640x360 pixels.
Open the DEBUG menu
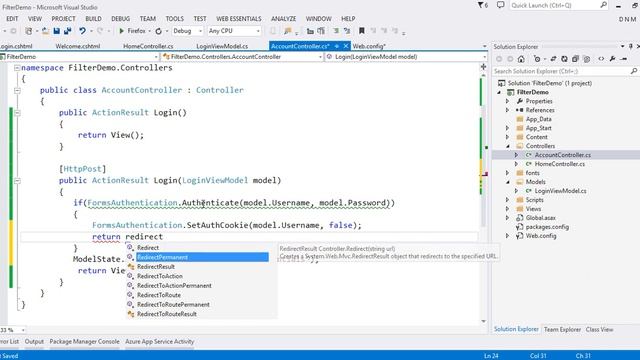120,19
